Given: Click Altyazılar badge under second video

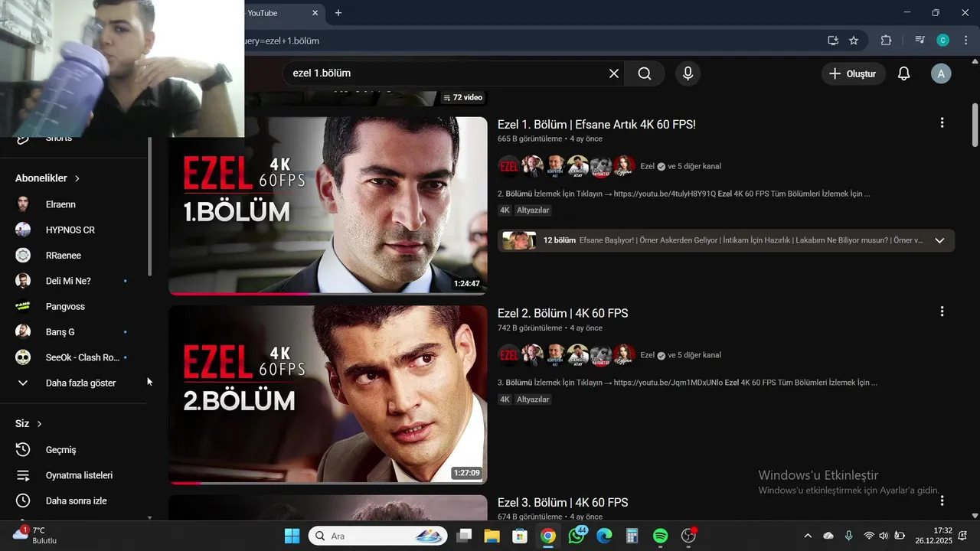Looking at the screenshot, I should pos(533,399).
